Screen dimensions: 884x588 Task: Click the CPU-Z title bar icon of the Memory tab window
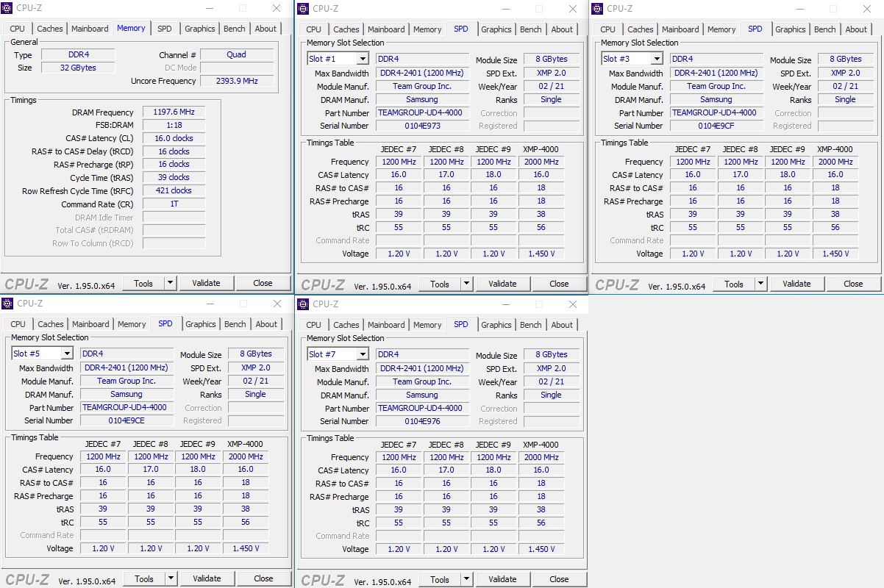tap(8, 8)
